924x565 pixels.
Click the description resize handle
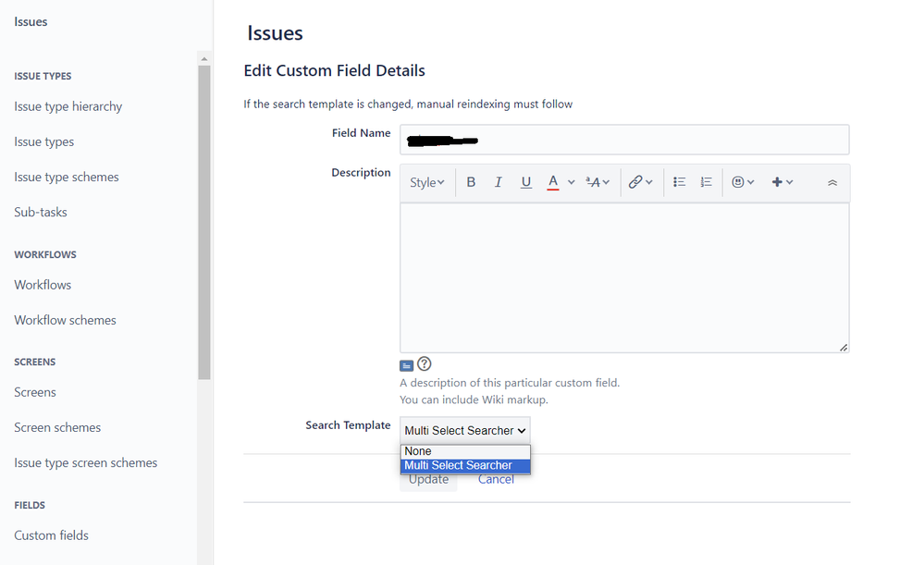[x=844, y=348]
